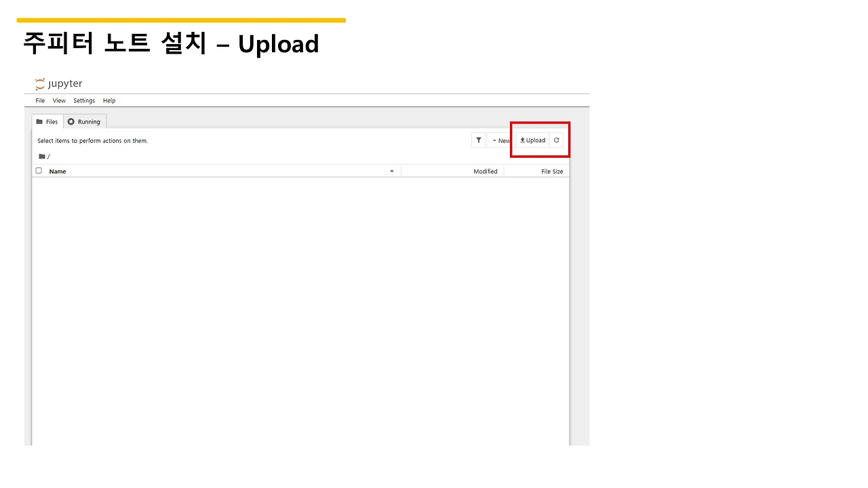Open the View menu
Image resolution: width=868 pixels, height=488 pixels.
(x=59, y=100)
